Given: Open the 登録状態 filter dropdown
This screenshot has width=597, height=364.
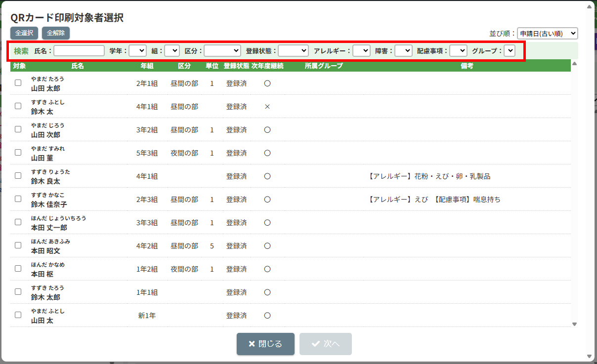Looking at the screenshot, I should [293, 50].
